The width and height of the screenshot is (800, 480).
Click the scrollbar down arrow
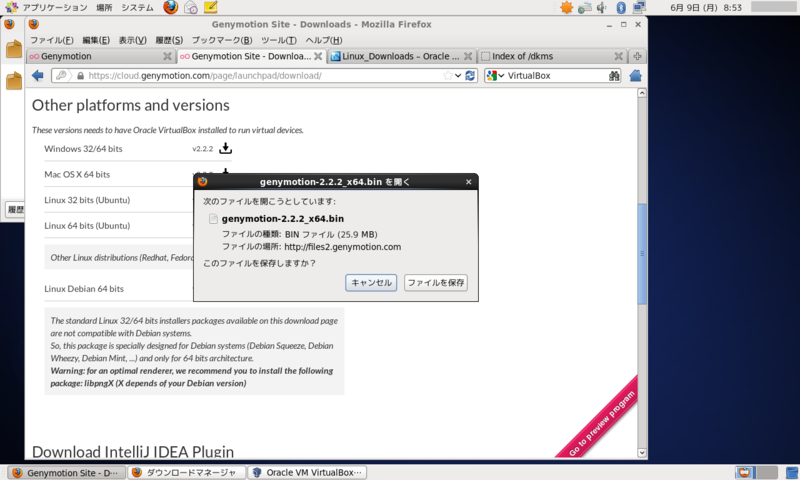point(642,452)
